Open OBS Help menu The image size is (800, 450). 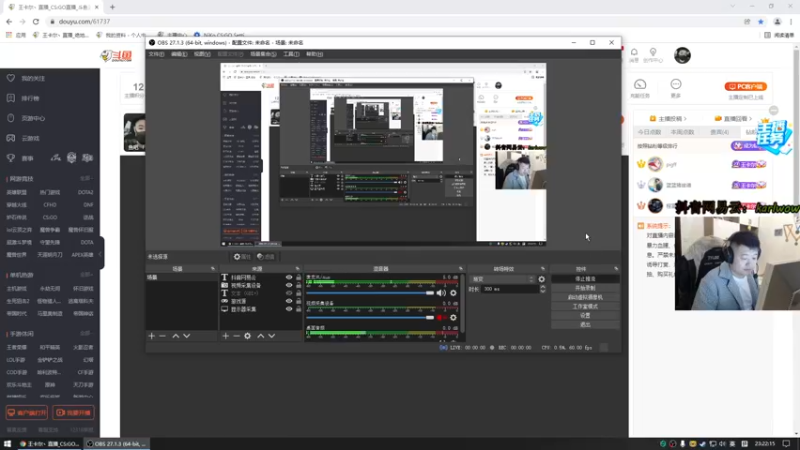pos(314,54)
